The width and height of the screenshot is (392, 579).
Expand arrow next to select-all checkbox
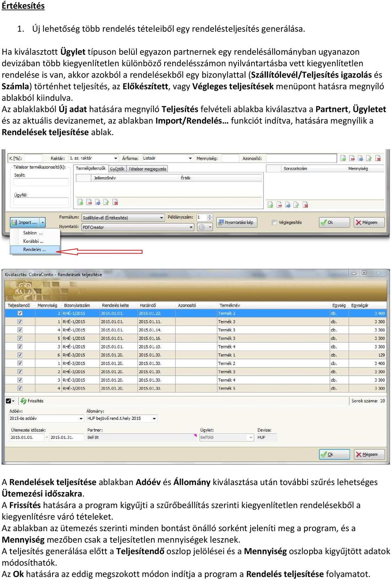click(13, 401)
